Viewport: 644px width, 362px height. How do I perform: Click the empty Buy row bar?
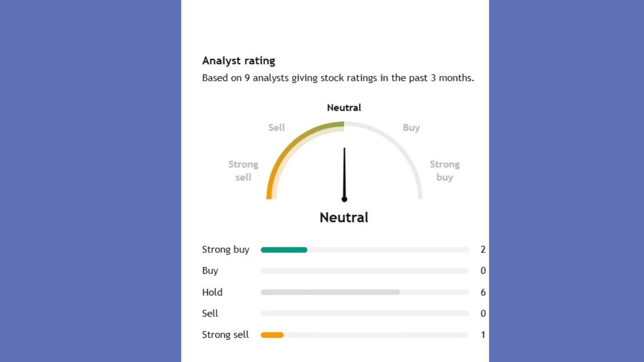[x=365, y=271]
